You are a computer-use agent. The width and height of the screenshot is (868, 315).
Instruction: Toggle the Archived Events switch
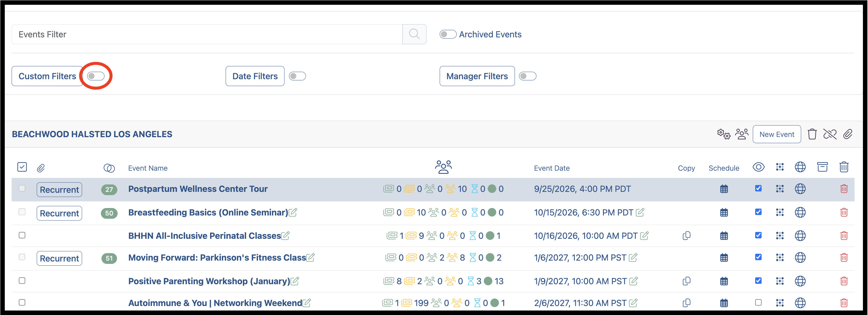point(448,34)
